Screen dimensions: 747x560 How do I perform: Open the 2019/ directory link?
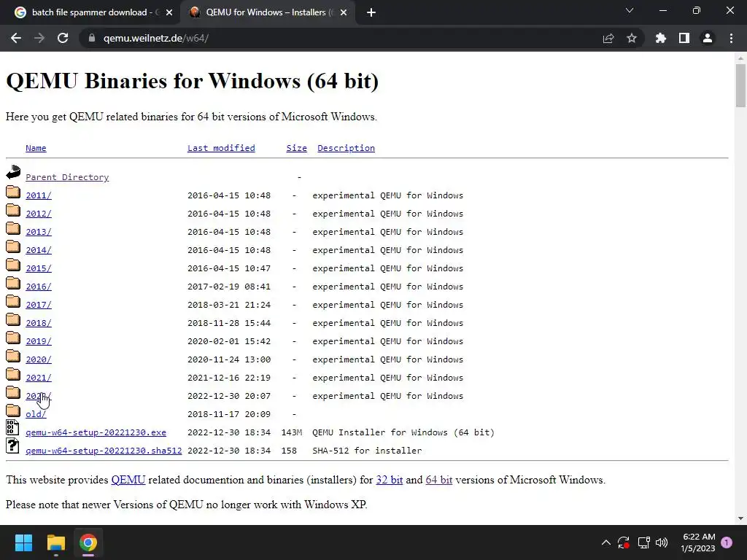point(39,341)
